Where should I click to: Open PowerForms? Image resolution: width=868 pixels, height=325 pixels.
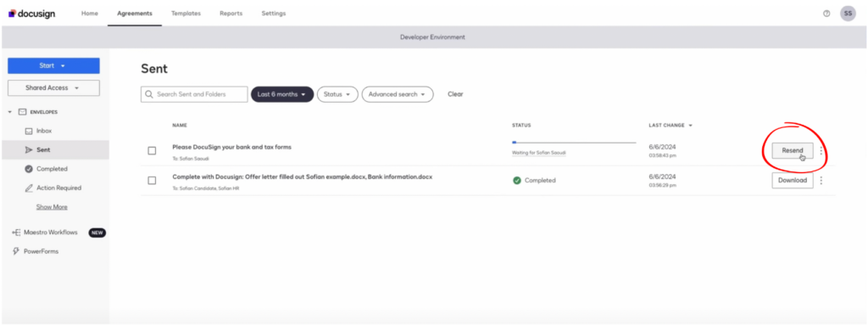point(41,251)
